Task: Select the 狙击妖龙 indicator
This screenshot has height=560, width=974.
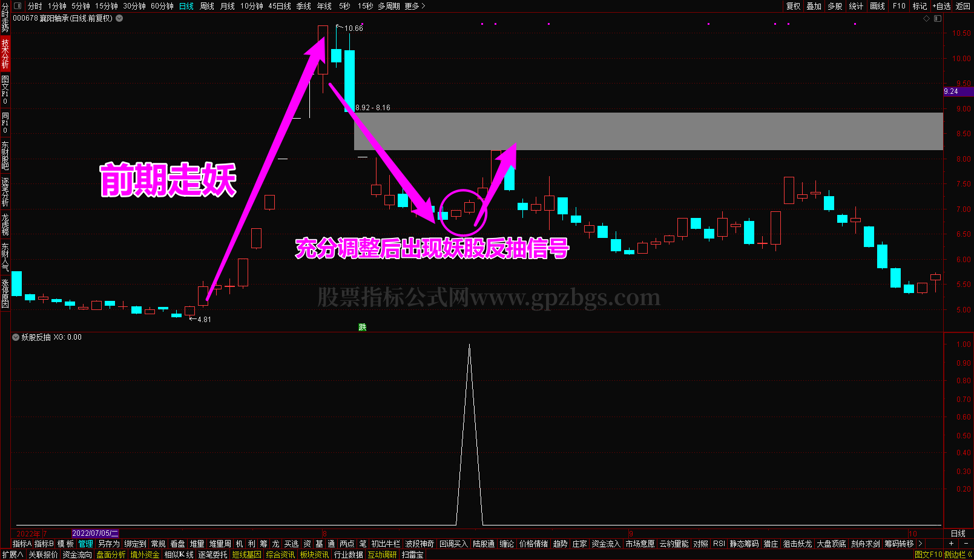Action: (797, 544)
